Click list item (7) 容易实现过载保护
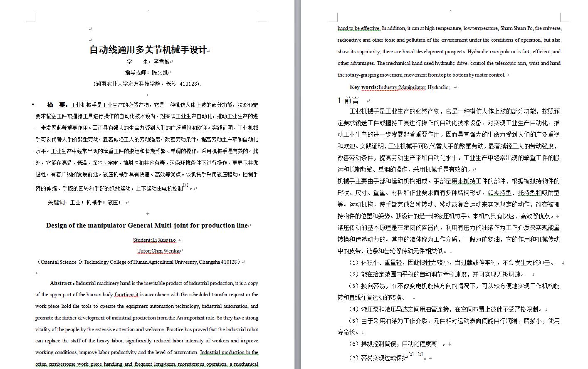The image size is (588, 369). pyautogui.click(x=386, y=357)
